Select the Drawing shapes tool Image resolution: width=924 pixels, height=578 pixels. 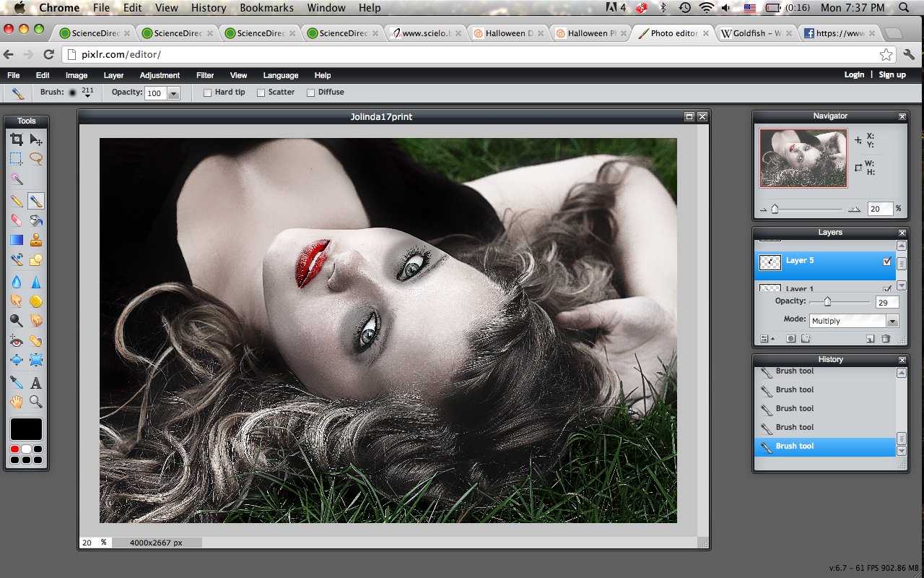click(x=35, y=259)
